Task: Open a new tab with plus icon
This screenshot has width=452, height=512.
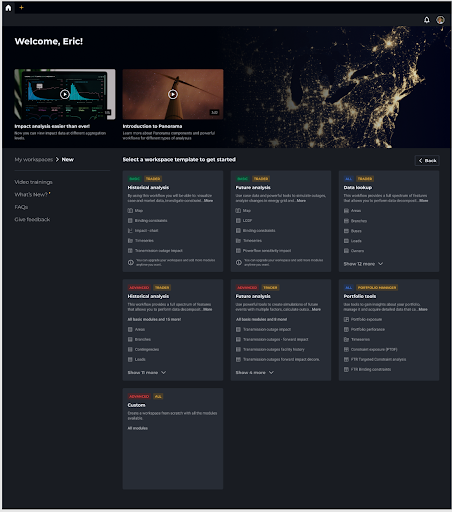Action: (21, 7)
